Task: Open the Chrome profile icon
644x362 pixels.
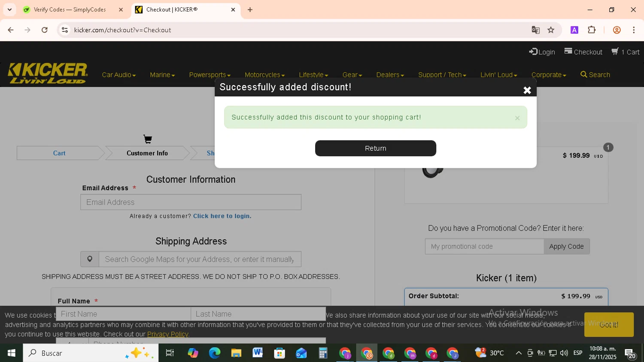Action: click(617, 30)
